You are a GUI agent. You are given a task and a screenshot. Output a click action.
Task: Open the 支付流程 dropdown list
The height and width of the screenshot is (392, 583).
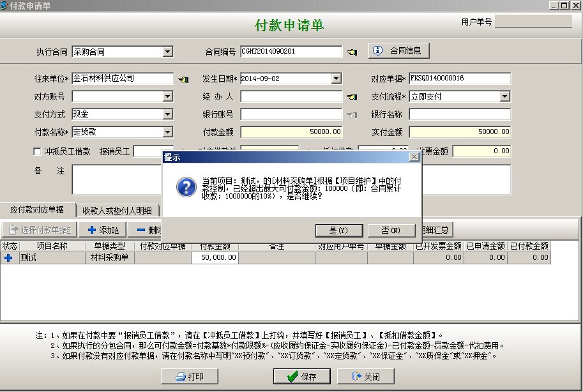pos(504,97)
